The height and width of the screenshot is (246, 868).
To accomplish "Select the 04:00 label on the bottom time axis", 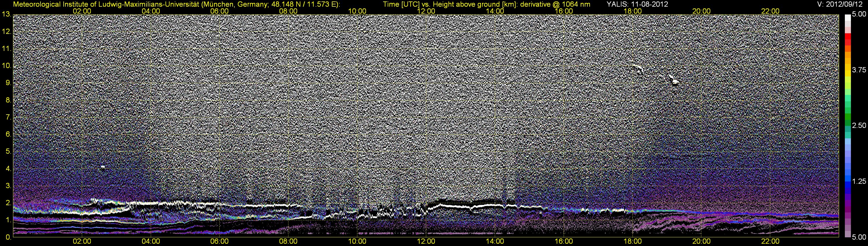I will pyautogui.click(x=151, y=242).
